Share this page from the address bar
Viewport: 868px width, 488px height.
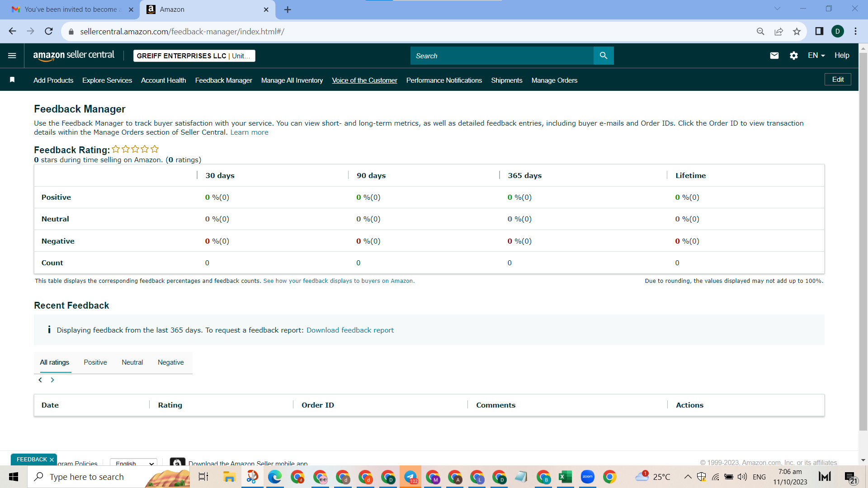[778, 31]
